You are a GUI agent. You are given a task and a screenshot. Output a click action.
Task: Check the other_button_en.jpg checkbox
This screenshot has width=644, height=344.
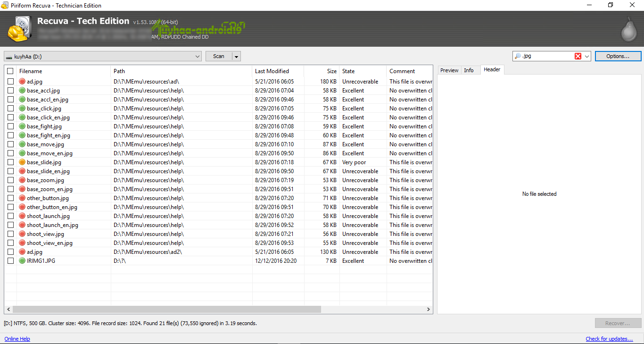click(x=10, y=207)
